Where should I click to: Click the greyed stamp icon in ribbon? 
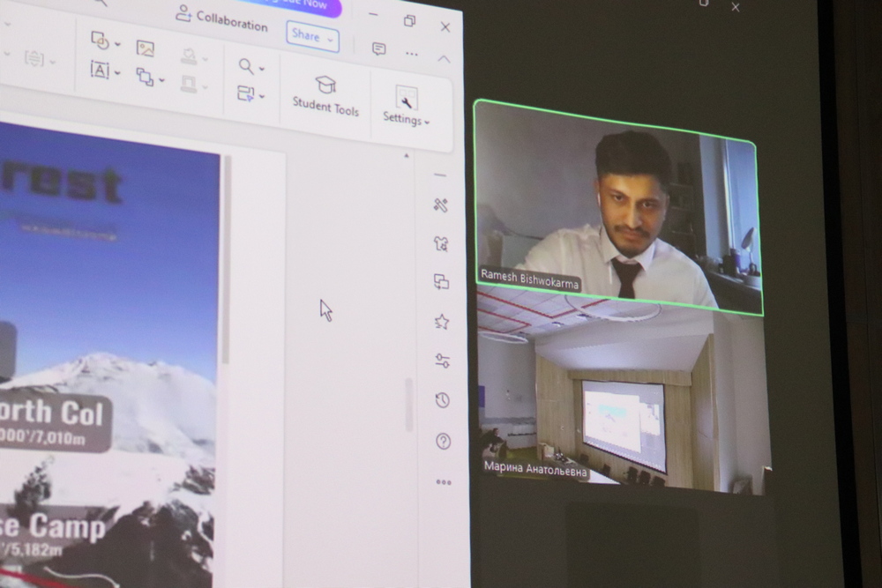pyautogui.click(x=189, y=55)
